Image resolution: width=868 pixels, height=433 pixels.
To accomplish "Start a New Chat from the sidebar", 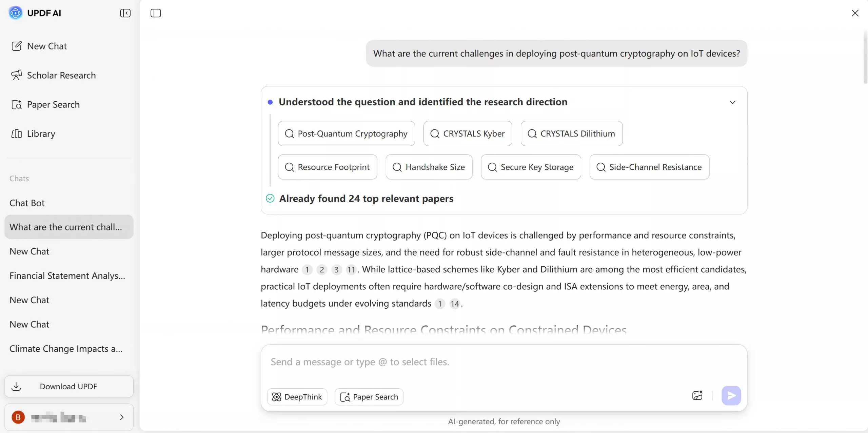I will (46, 46).
